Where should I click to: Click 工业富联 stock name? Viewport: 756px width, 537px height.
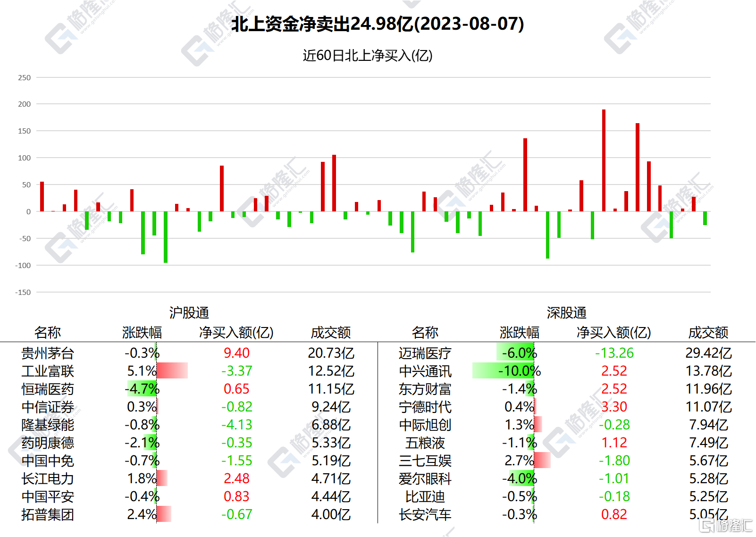pyautogui.click(x=48, y=371)
